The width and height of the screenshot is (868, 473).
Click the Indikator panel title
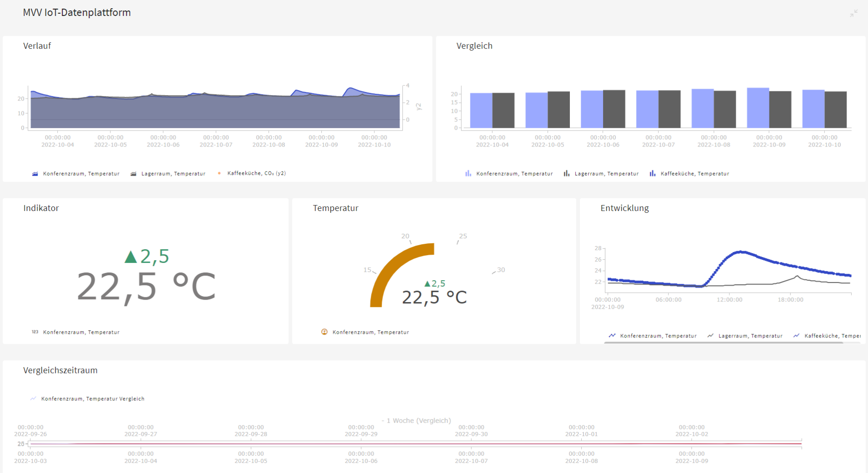41,208
